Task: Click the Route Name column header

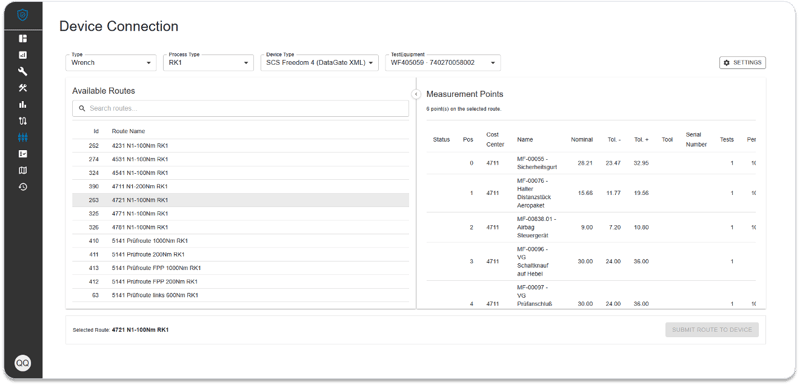Action: 129,131
